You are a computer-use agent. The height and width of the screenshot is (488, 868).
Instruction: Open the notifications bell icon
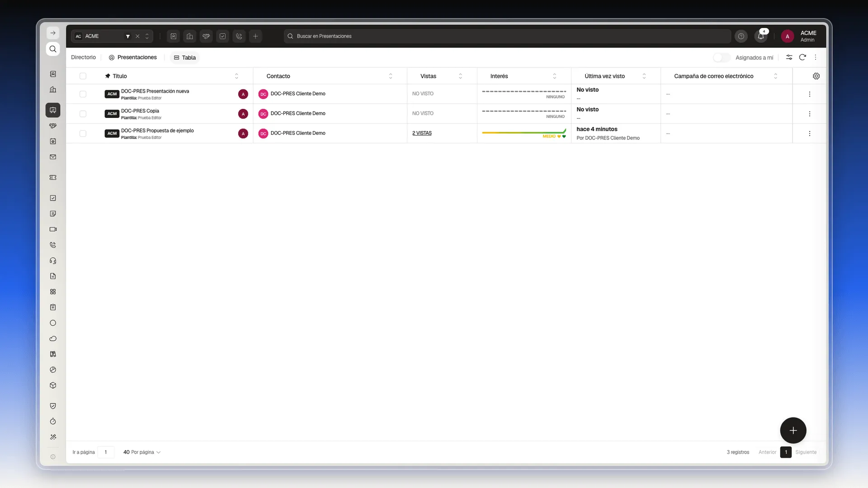click(x=761, y=36)
